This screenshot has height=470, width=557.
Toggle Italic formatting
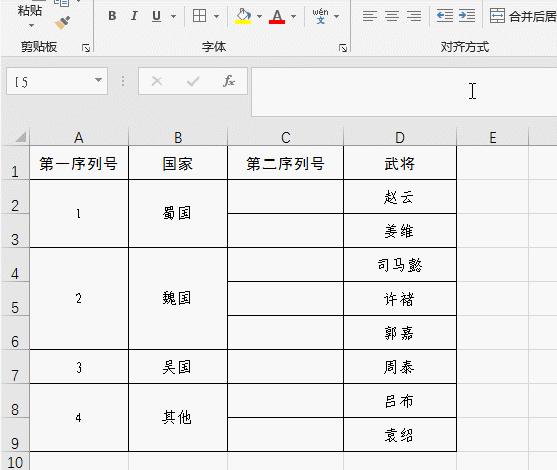click(x=134, y=16)
